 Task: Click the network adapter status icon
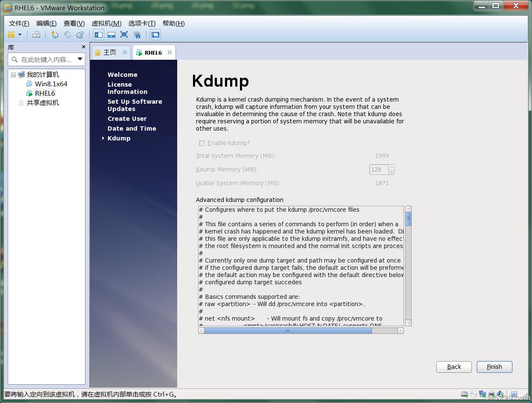tap(482, 394)
